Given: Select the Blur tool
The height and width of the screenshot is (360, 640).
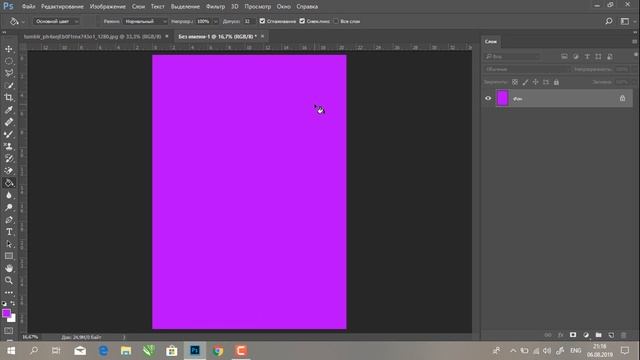Looking at the screenshot, I should [9, 195].
